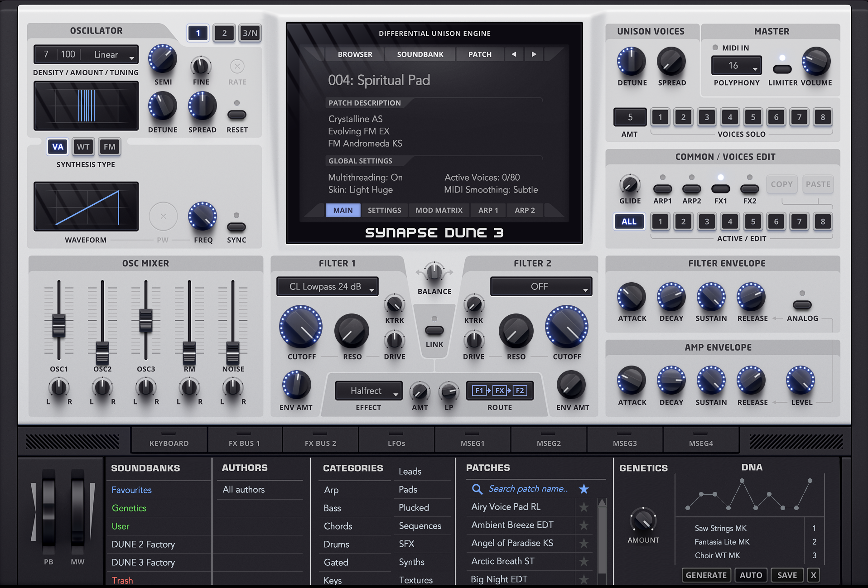
Task: Select the WT synthesis type
Action: pos(83,147)
